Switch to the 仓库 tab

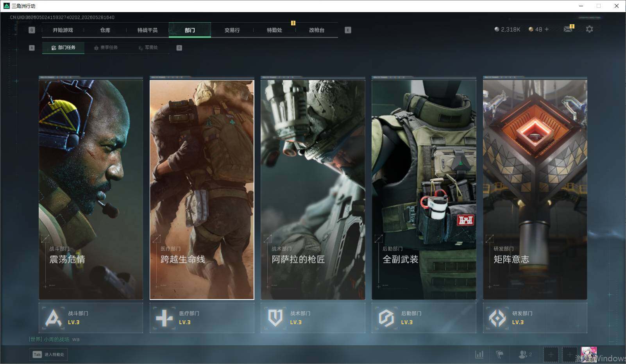click(x=105, y=30)
